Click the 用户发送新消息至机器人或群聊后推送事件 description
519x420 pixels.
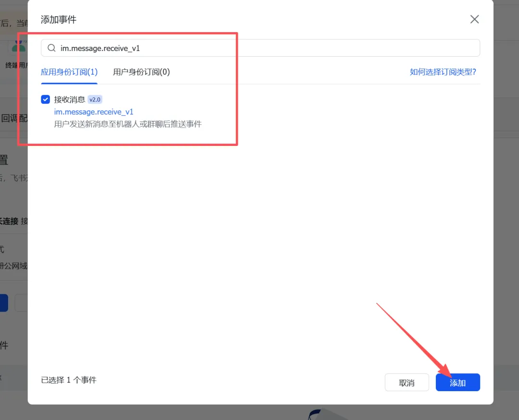[x=128, y=124]
